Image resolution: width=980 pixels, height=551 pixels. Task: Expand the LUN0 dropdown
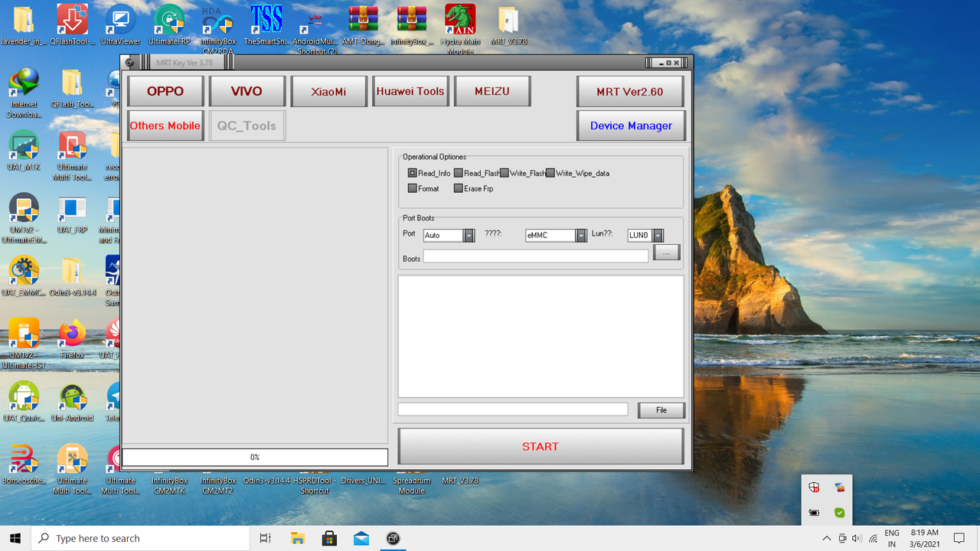click(x=658, y=236)
